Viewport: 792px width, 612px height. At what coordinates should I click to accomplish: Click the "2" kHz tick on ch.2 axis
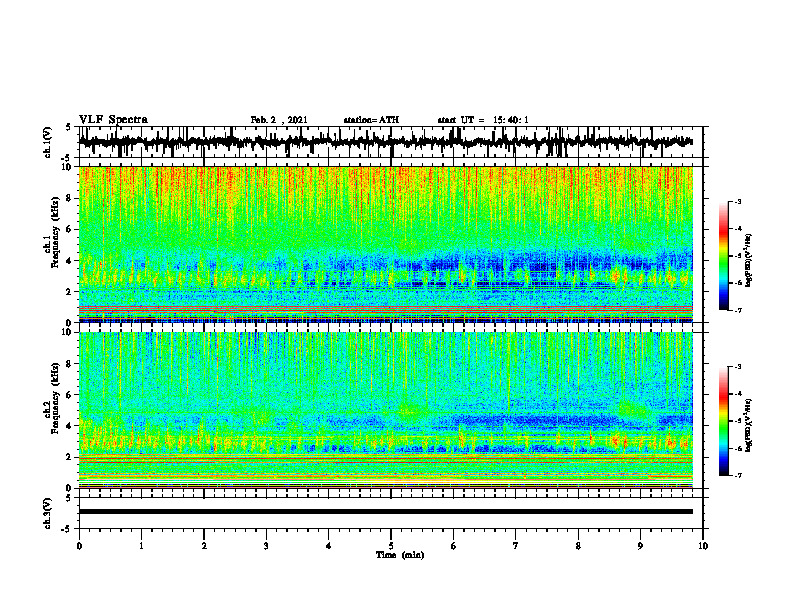pos(69,457)
